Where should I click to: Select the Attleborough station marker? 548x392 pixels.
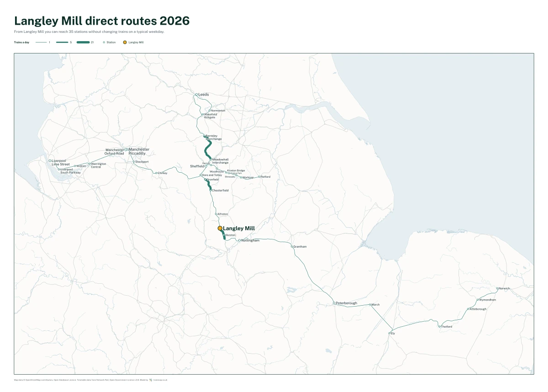(467, 309)
